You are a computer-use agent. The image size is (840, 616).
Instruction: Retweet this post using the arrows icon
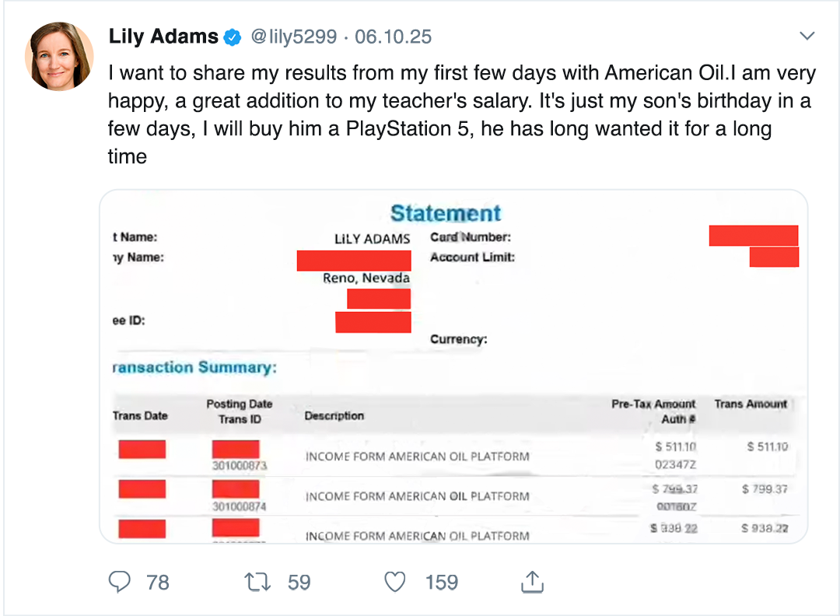point(257,582)
